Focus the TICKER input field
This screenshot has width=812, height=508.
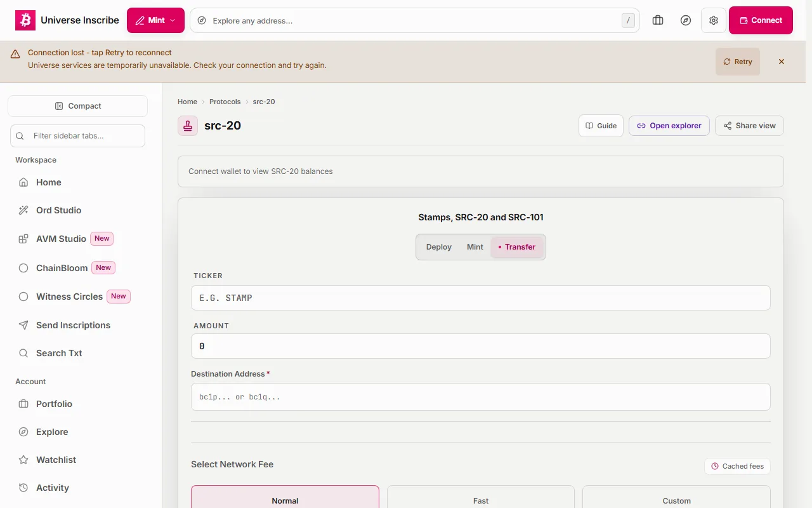(481, 298)
